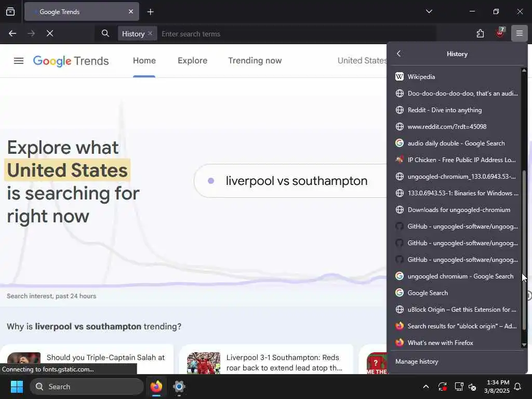This screenshot has height=399, width=532.
Task: Switch to the Explore tab
Action: [x=192, y=61]
